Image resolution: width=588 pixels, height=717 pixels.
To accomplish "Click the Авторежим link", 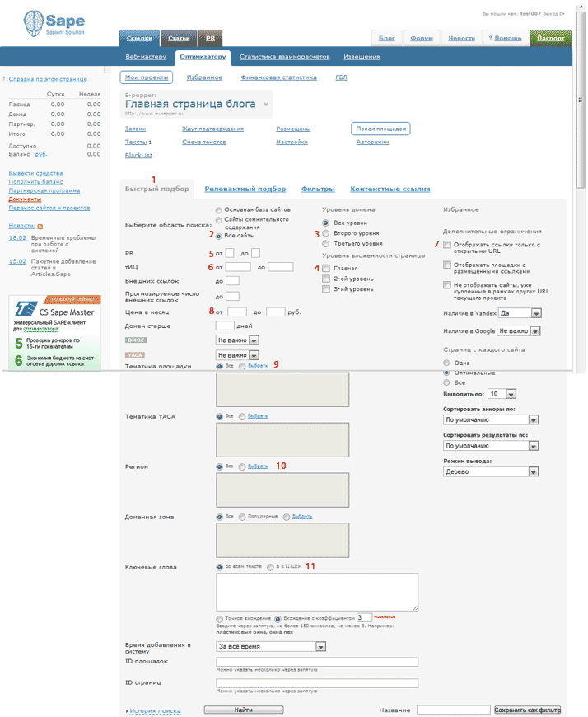I will 372,143.
